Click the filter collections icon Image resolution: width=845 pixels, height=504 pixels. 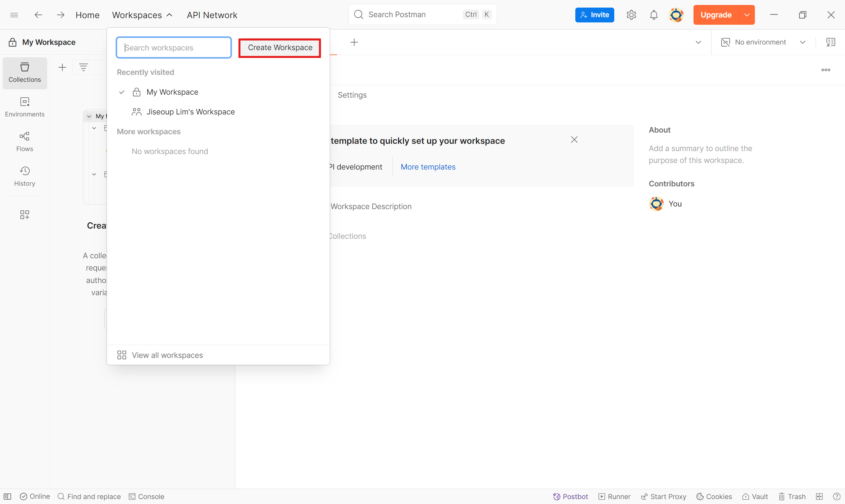coord(83,67)
